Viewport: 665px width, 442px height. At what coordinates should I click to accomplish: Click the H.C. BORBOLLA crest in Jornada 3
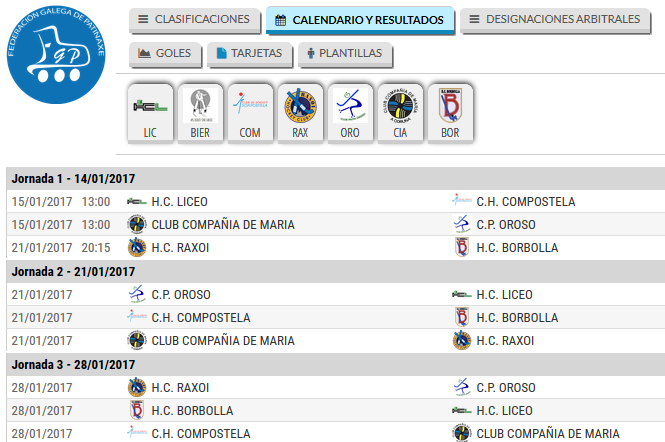137,411
